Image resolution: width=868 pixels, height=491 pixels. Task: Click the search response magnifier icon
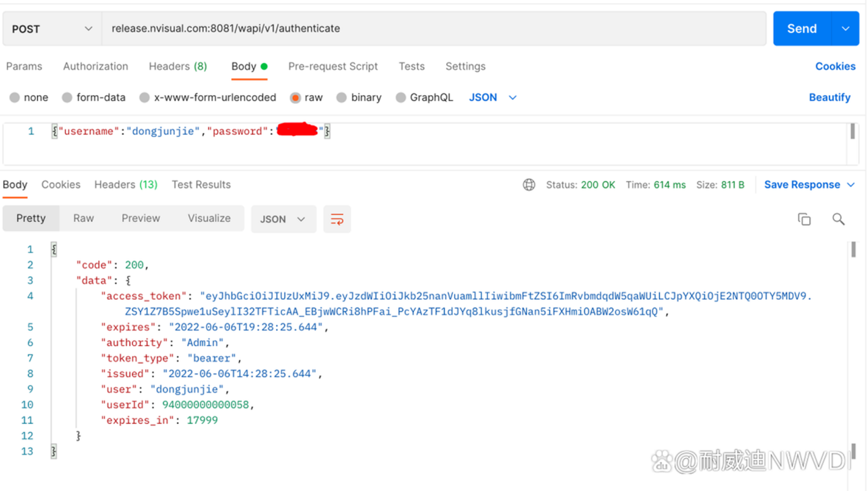click(x=838, y=219)
